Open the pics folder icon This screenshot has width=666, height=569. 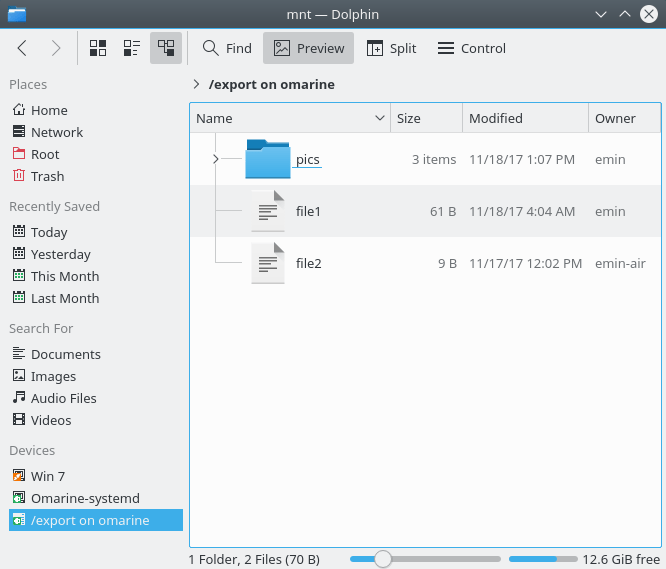coord(267,159)
